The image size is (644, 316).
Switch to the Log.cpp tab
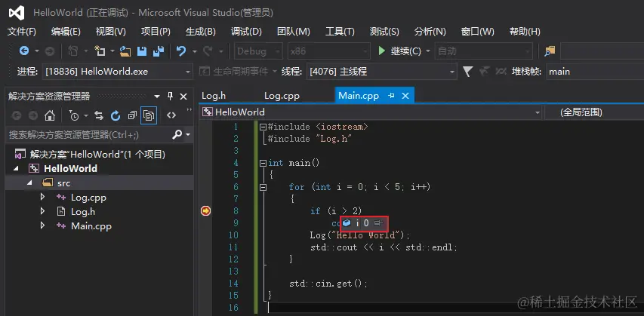pos(282,96)
